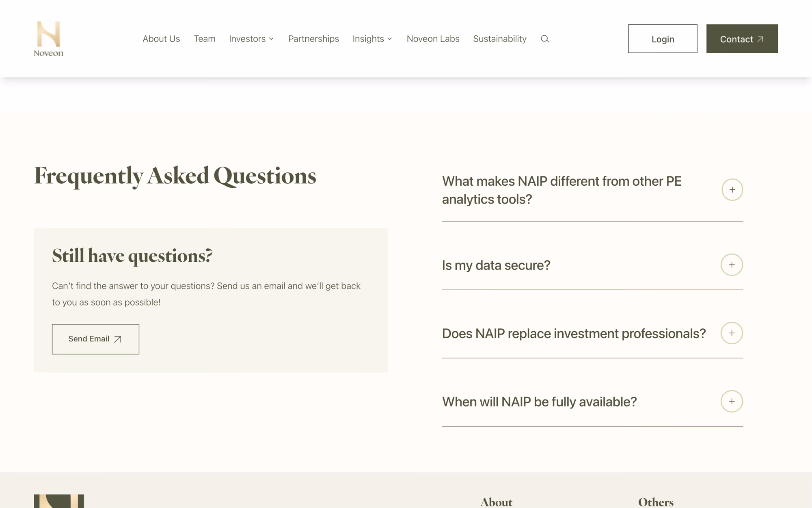
Task: Click the footer 'Others' heading
Action: (x=656, y=502)
